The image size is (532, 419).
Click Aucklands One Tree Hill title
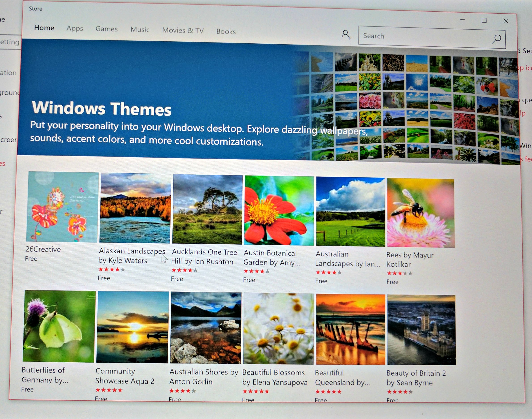pyautogui.click(x=204, y=257)
